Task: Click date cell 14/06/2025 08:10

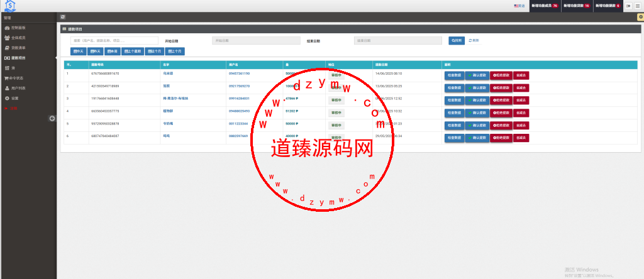Action: click(389, 74)
